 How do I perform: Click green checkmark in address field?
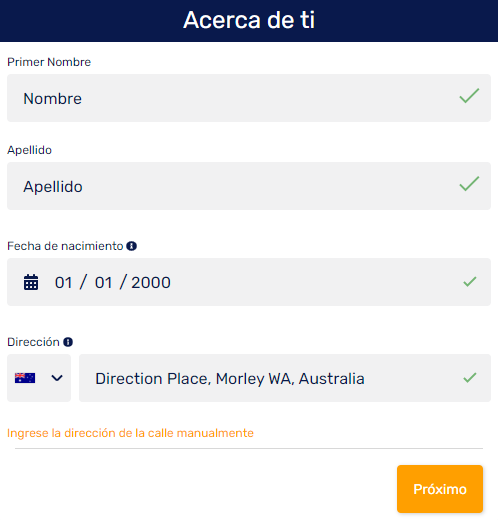(x=470, y=378)
